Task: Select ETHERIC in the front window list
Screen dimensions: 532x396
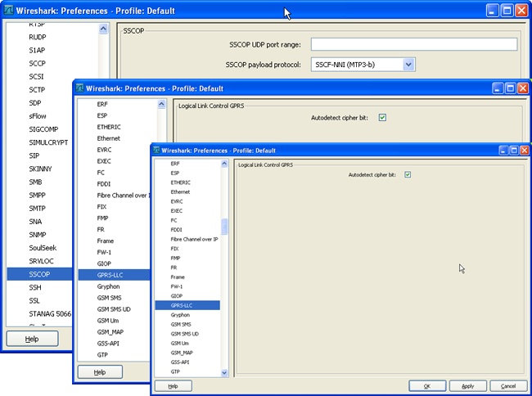Action: click(181, 182)
